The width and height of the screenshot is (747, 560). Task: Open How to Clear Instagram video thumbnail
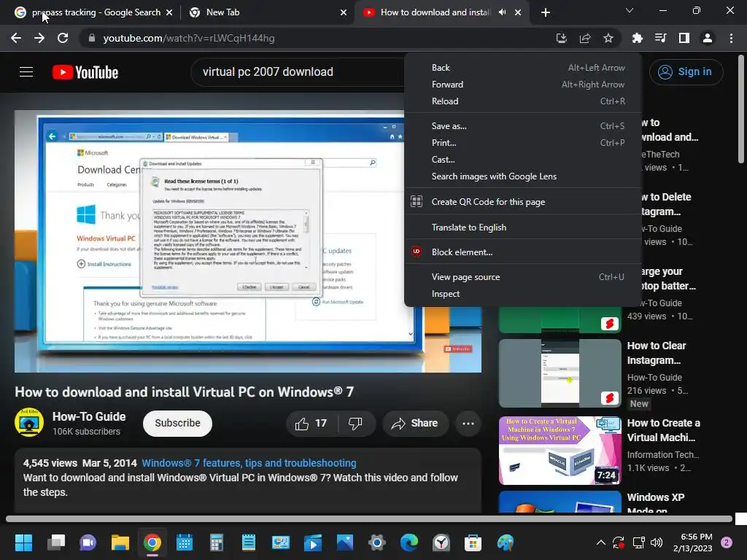pos(560,373)
